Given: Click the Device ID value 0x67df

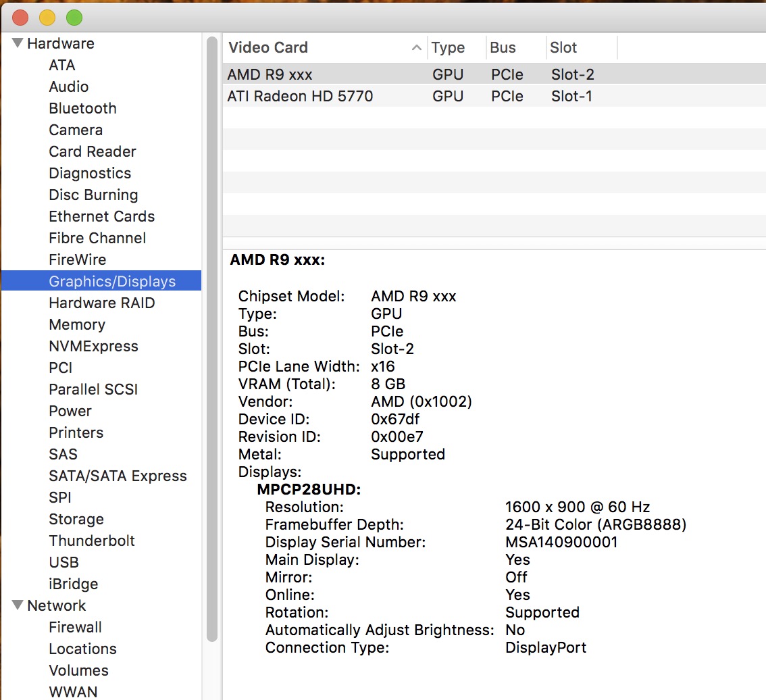Looking at the screenshot, I should tap(395, 419).
